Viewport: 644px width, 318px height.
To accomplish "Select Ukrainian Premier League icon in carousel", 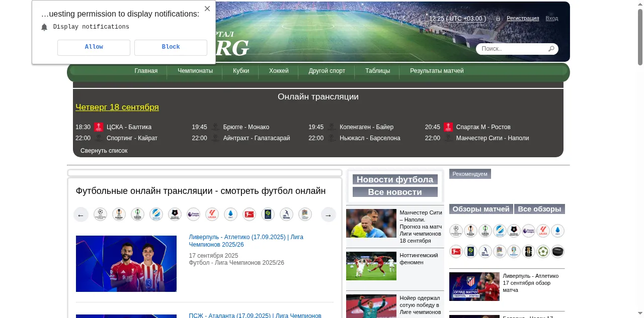I will click(x=156, y=215).
